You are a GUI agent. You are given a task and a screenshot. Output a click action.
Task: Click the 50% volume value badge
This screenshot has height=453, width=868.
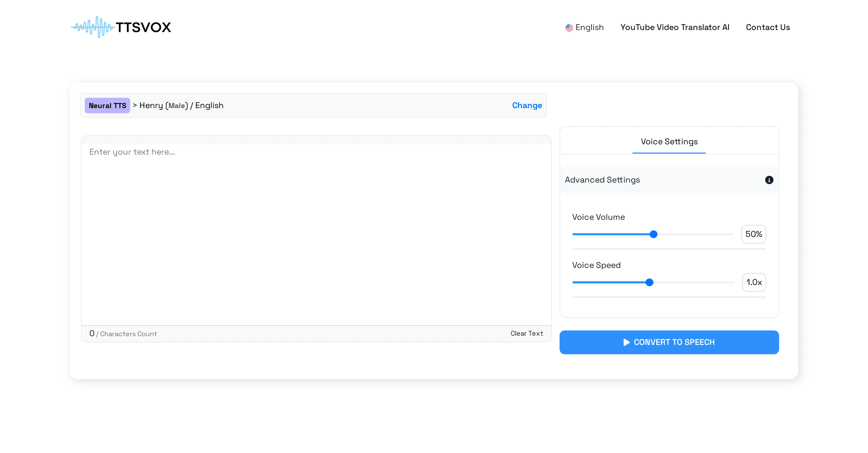pyautogui.click(x=754, y=234)
